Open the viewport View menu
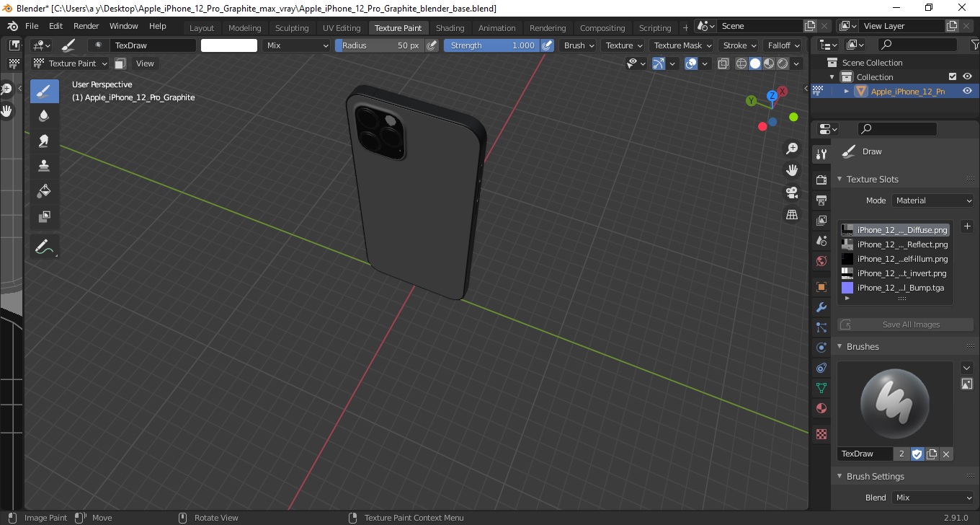This screenshot has height=525, width=980. click(145, 63)
